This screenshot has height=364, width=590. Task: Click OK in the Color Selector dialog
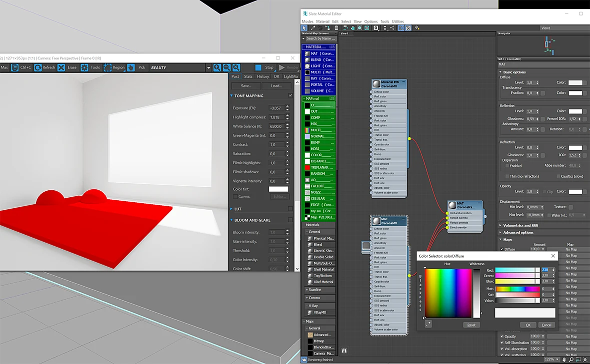528,325
